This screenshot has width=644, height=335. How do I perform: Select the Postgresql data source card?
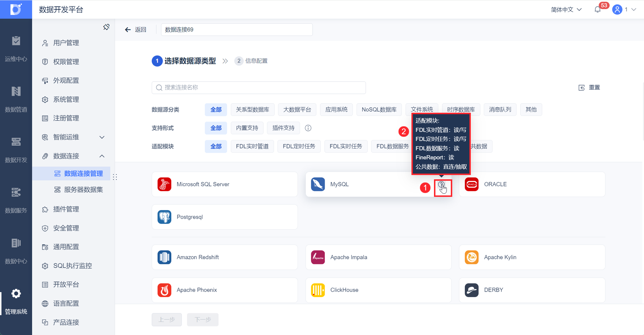click(x=225, y=217)
